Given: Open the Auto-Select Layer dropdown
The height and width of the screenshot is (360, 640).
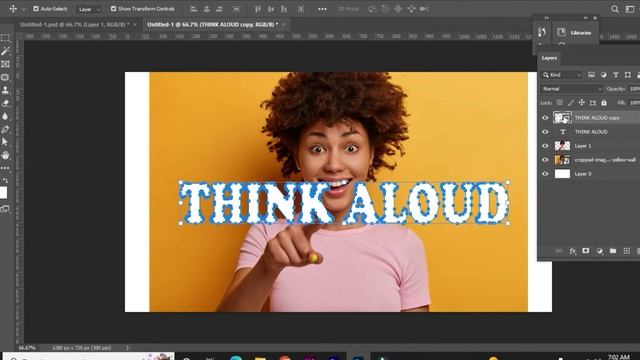Looking at the screenshot, I should pos(89,9).
